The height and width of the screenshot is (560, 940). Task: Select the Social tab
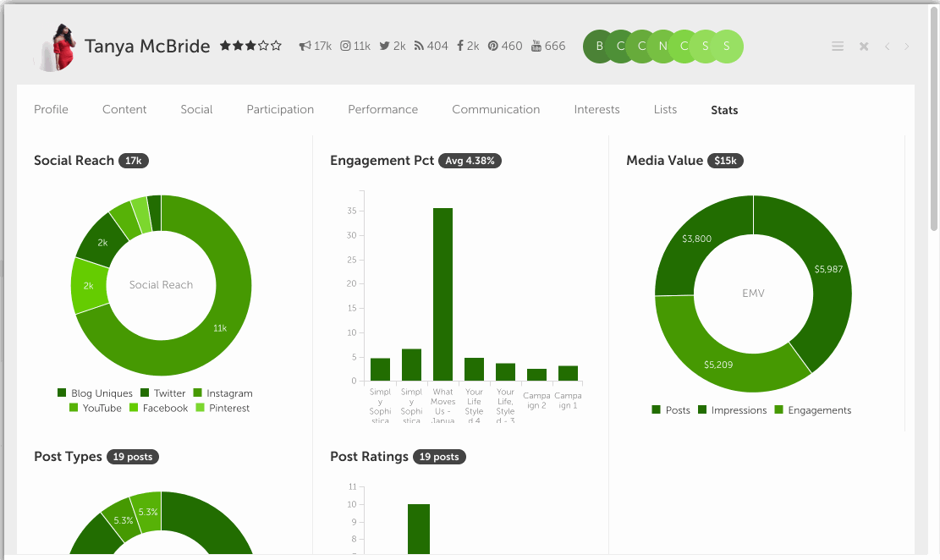pos(196,110)
